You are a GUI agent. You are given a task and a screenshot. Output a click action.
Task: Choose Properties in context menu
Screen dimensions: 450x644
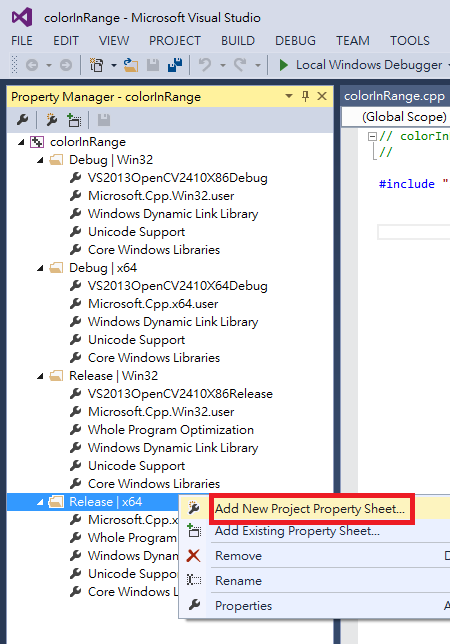315,606
